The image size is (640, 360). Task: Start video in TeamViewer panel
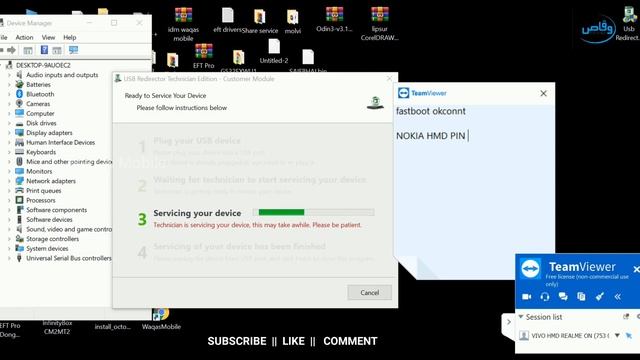(x=527, y=296)
